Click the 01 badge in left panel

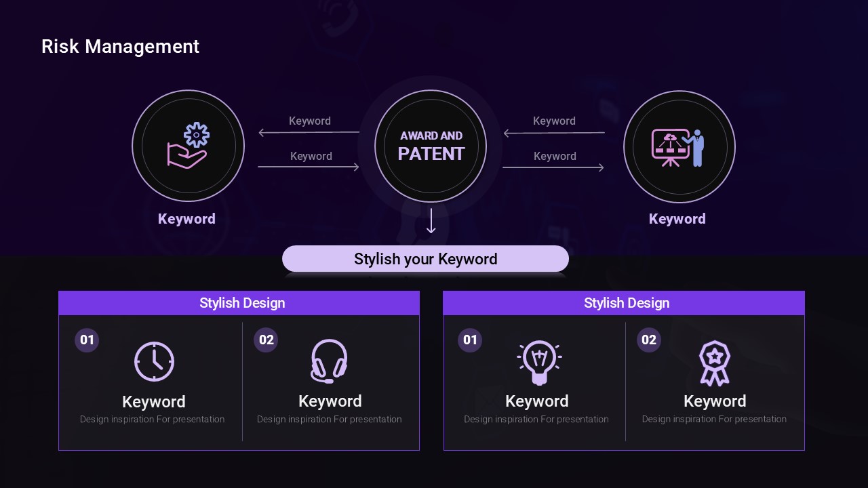click(x=87, y=340)
